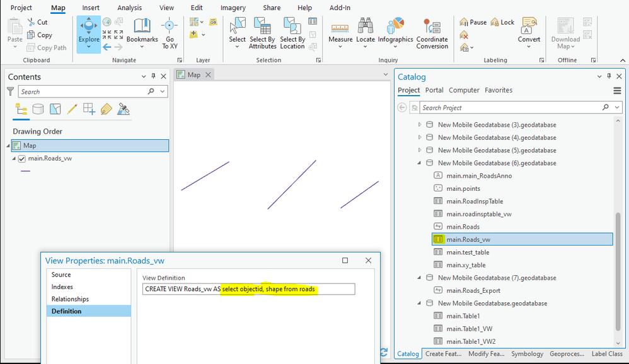This screenshot has width=629, height=364.
Task: Open the Locate tool
Action: click(x=366, y=33)
